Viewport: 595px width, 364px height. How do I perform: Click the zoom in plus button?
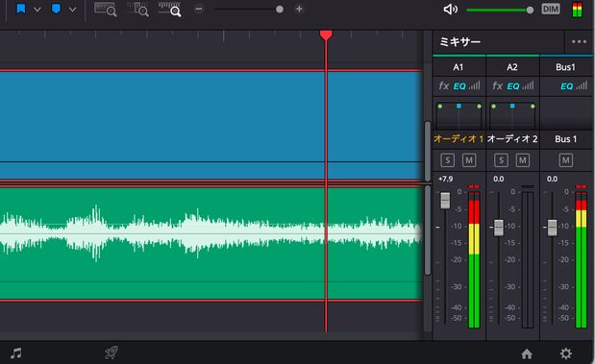[299, 9]
